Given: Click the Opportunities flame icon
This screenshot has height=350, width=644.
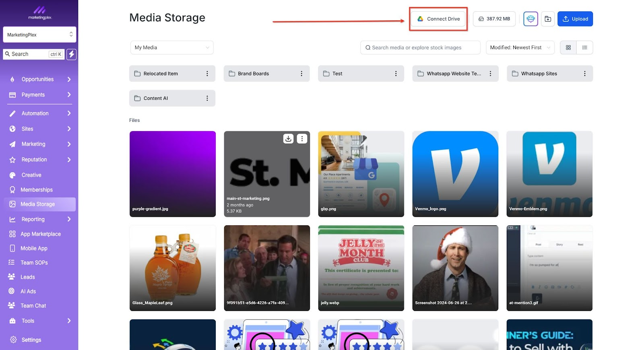Looking at the screenshot, I should 12,79.
